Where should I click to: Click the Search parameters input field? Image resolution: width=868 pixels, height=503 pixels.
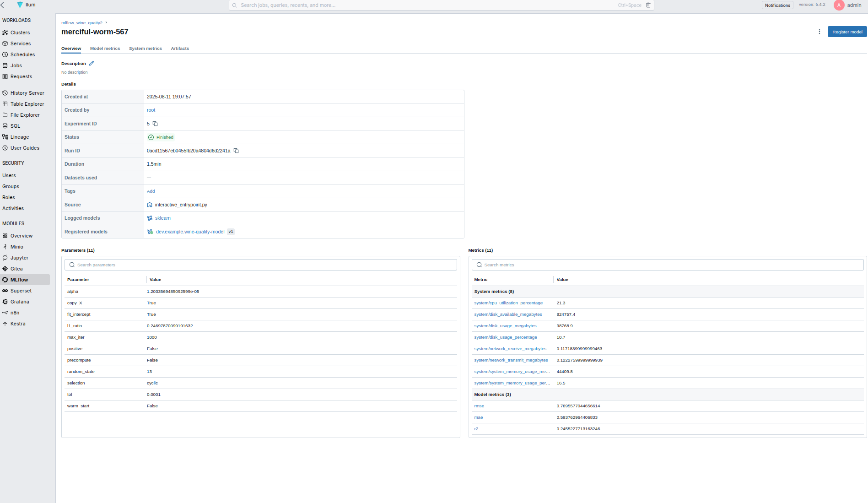tap(261, 265)
